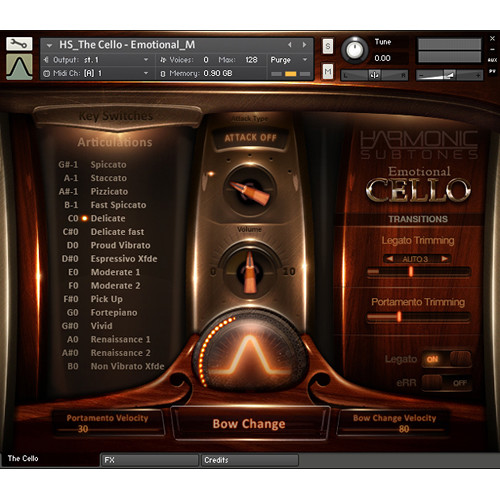Adjust the Portamento Trimming slider
This screenshot has width=500, height=500.
[419, 317]
